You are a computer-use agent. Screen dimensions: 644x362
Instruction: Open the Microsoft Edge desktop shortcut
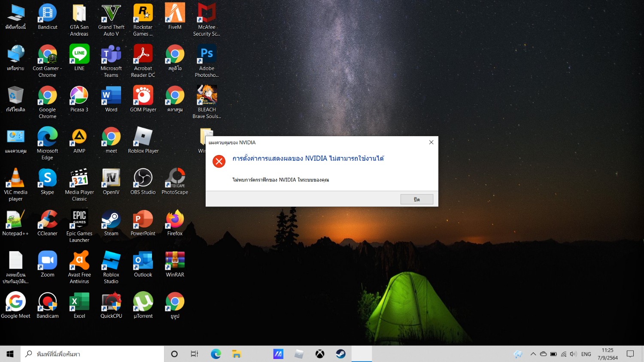(48, 143)
